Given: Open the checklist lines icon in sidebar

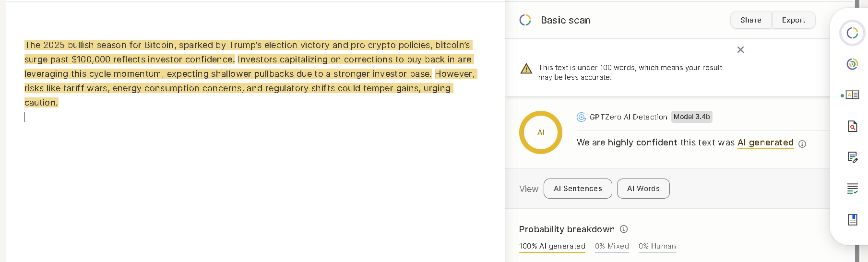Looking at the screenshot, I should pos(852,189).
